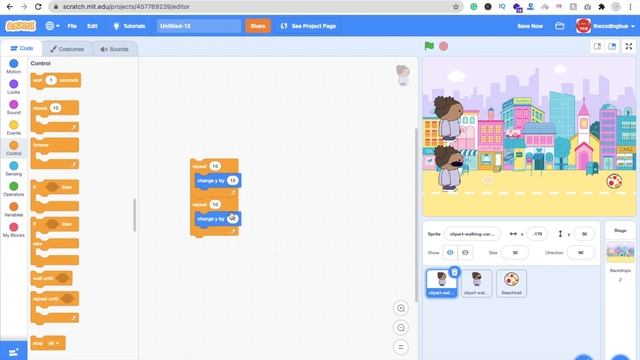Edit the sprite y position field
This screenshot has height=360, width=640.
(x=584, y=234)
